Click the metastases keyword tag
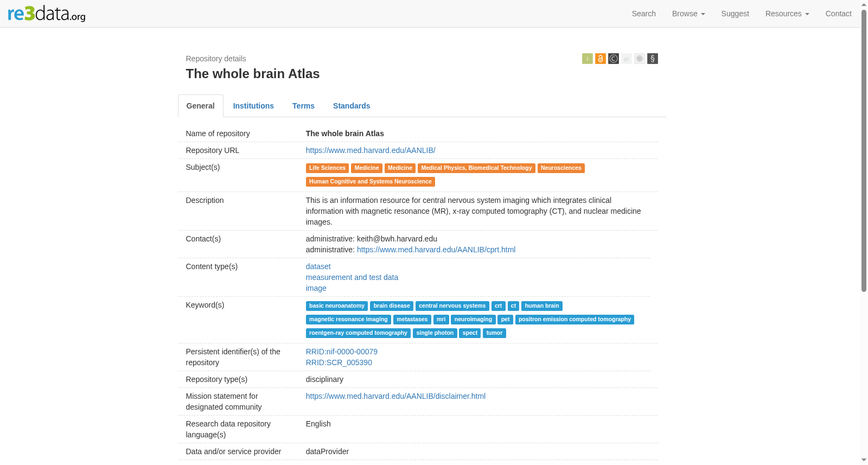 [412, 320]
